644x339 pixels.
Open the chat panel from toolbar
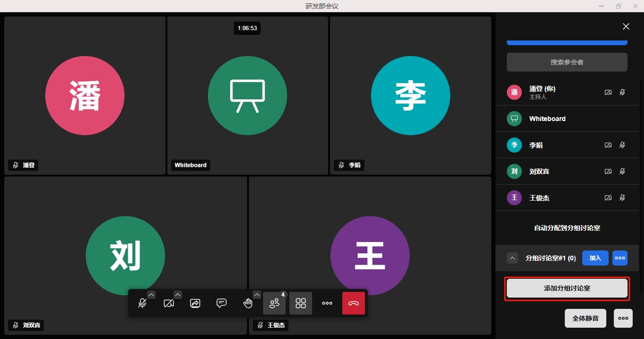(x=222, y=303)
